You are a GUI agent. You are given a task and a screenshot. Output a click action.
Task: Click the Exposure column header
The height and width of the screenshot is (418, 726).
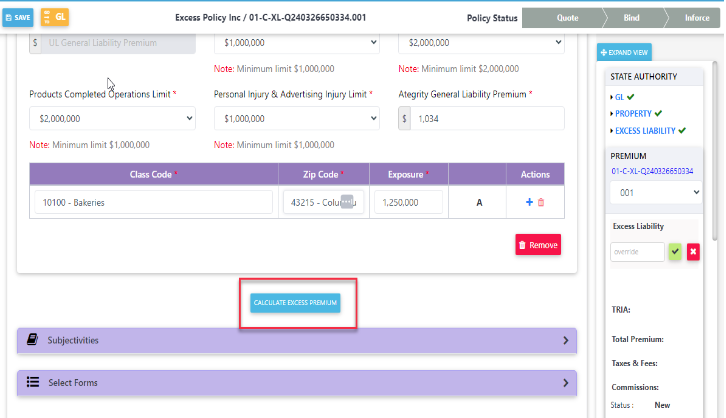[x=408, y=175]
